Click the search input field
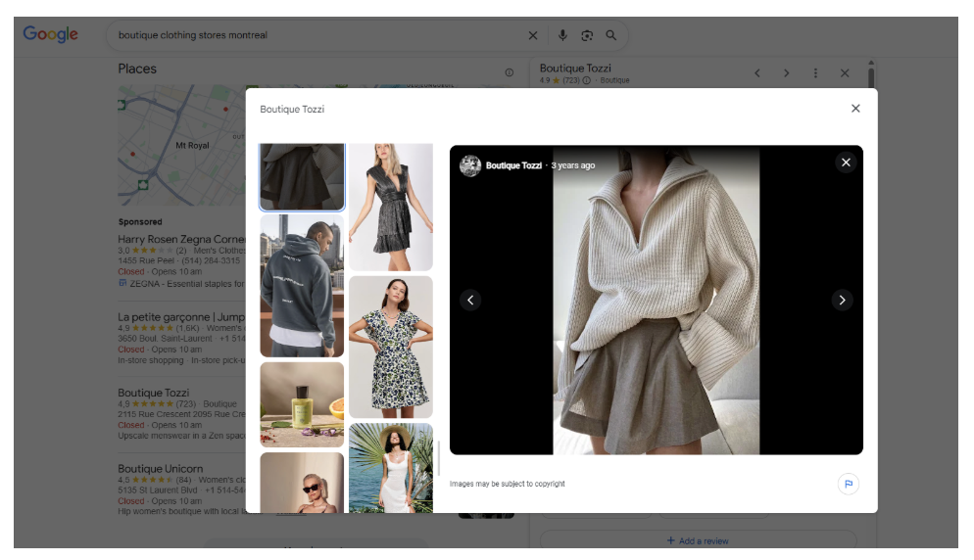 point(314,35)
